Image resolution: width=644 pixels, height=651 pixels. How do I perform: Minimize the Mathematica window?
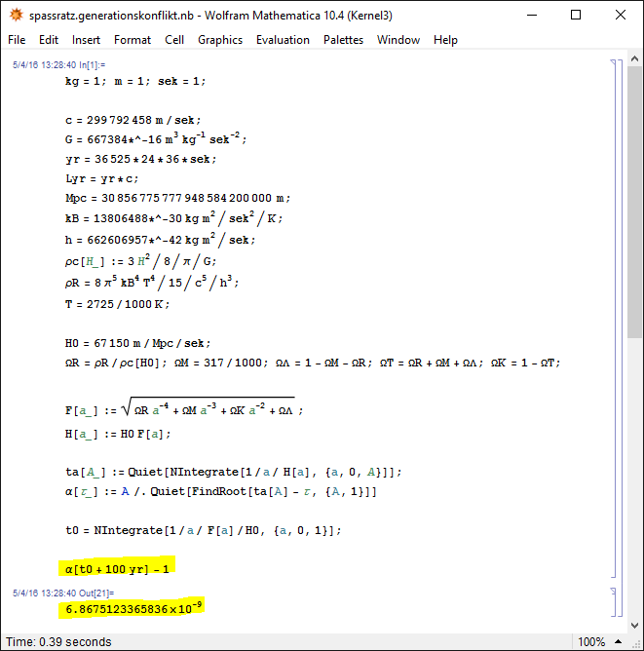[532, 15]
